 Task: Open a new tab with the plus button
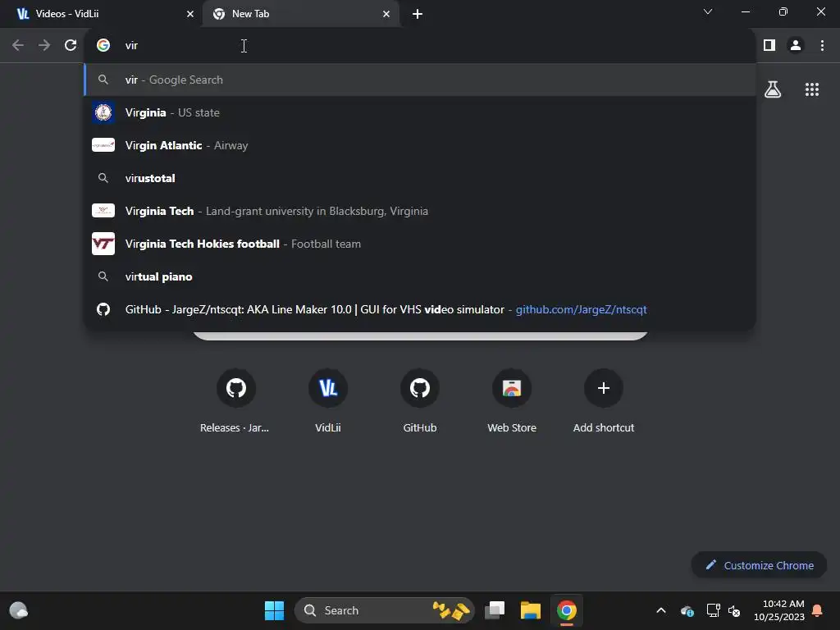[x=418, y=14]
